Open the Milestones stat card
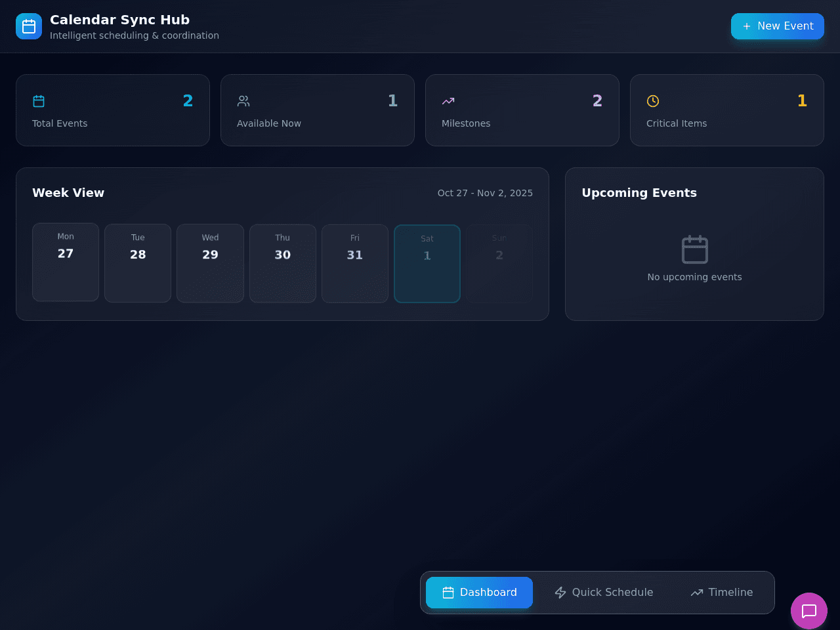Image resolution: width=840 pixels, height=630 pixels. (522, 110)
